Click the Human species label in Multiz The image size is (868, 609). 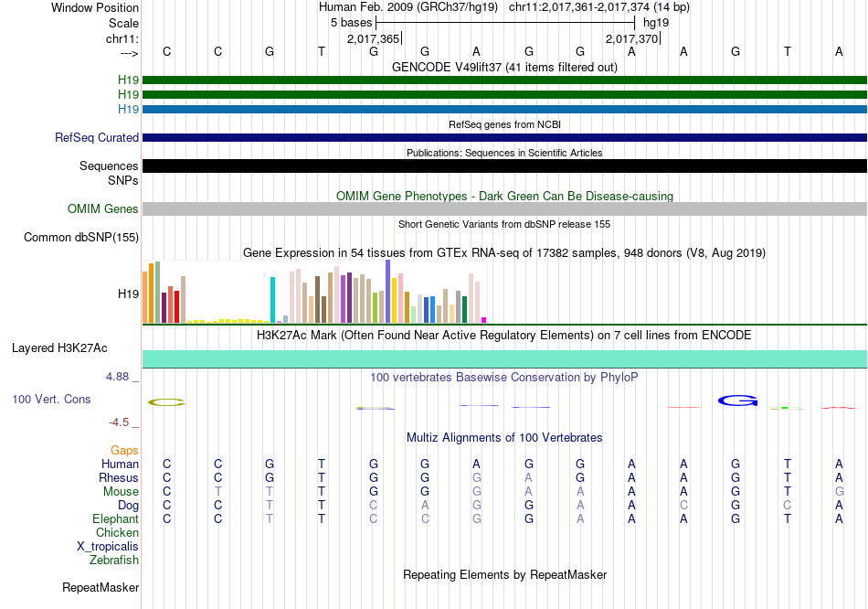pyautogui.click(x=120, y=464)
